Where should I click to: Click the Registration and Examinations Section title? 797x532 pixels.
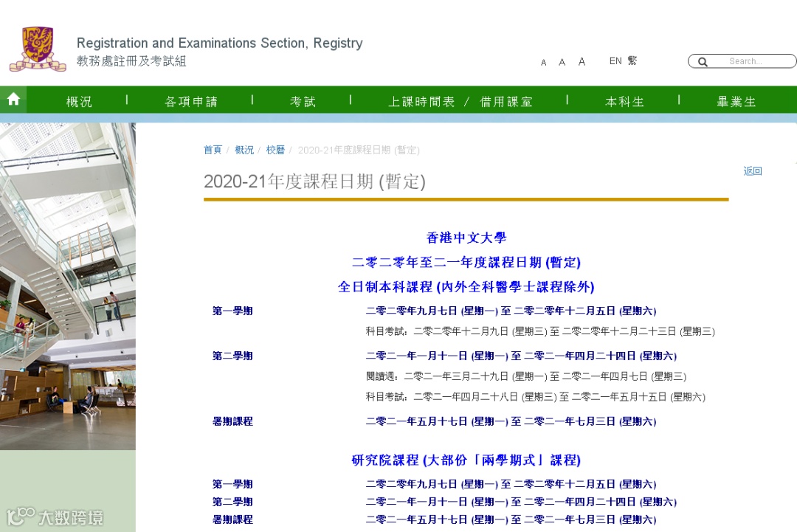220,44
